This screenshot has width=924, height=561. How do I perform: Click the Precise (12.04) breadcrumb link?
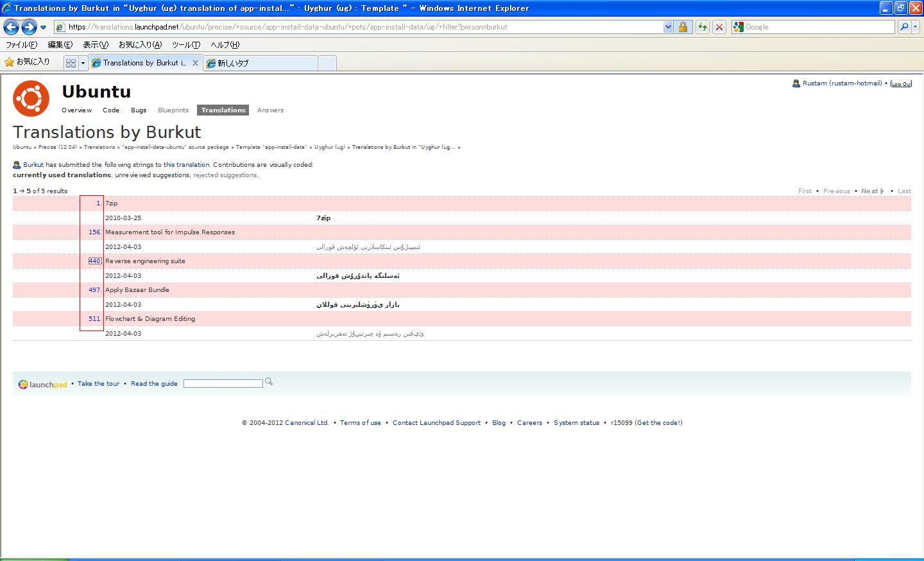(x=58, y=147)
